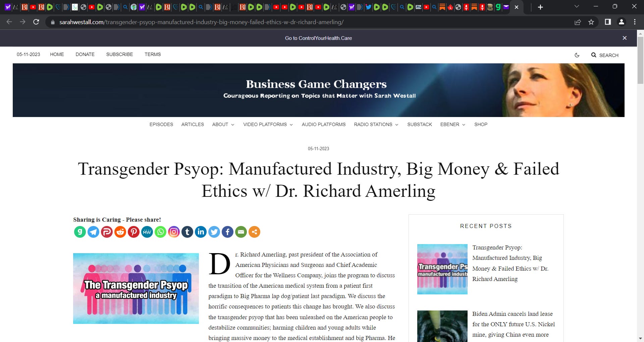Screen dimensions: 644x342
Task: Share the article on Gab
Action: (x=80, y=232)
